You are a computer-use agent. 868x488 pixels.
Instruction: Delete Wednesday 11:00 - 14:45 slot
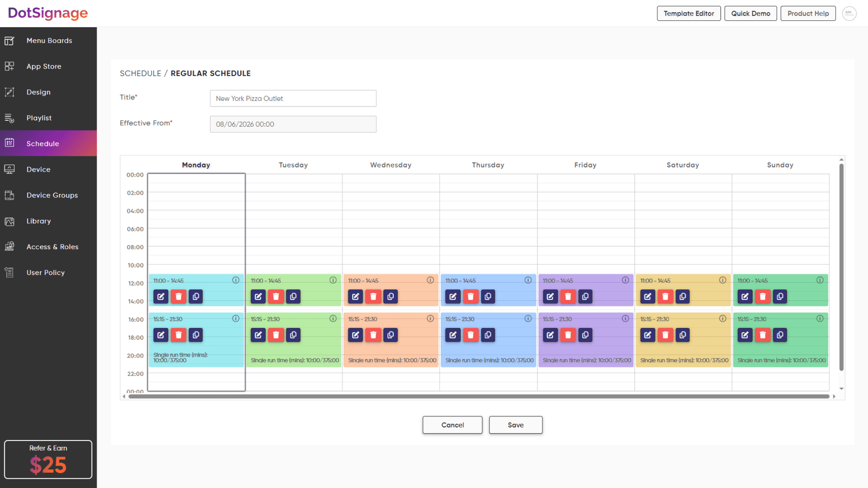pos(373,296)
